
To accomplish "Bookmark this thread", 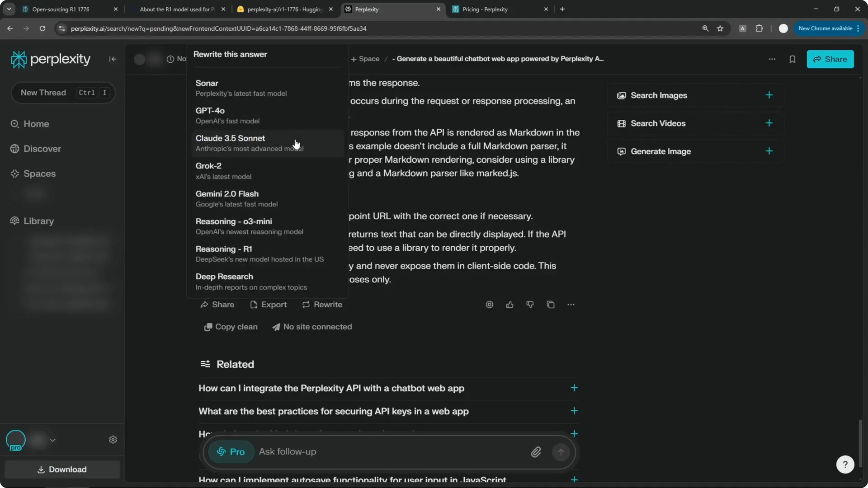I will pos(793,59).
